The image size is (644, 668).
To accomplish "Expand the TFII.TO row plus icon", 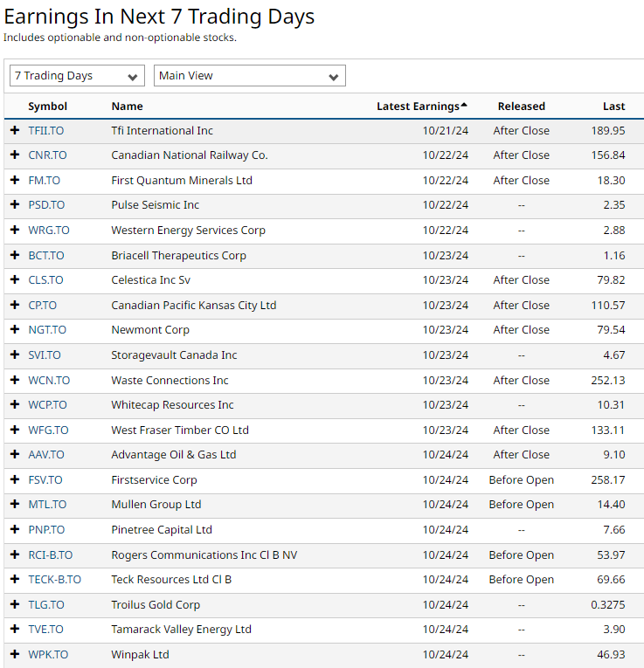I will coord(14,130).
